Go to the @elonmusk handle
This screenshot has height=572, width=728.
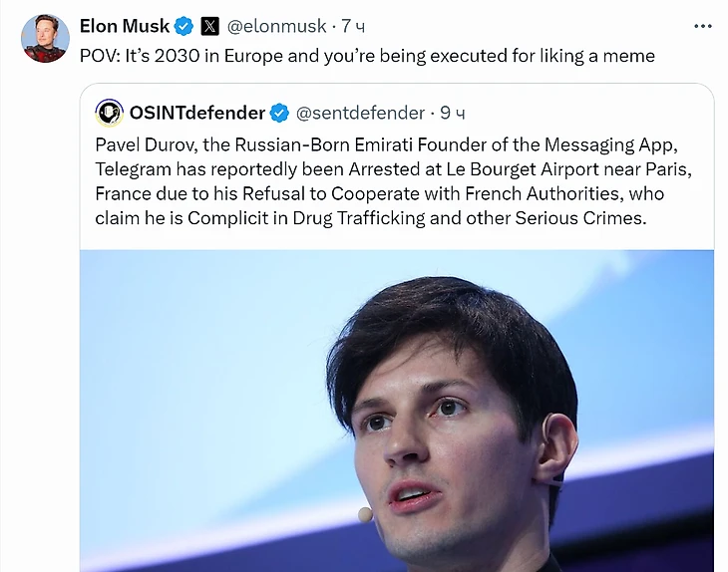[x=277, y=26]
